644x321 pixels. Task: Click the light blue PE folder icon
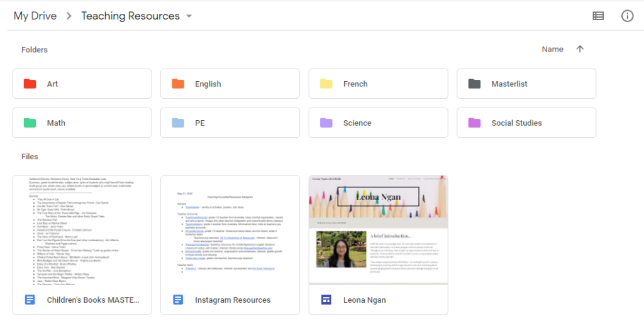click(x=178, y=123)
